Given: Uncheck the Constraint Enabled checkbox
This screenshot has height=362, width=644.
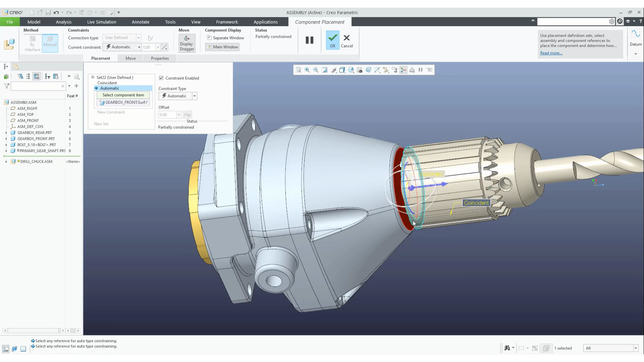Looking at the screenshot, I should coord(161,78).
